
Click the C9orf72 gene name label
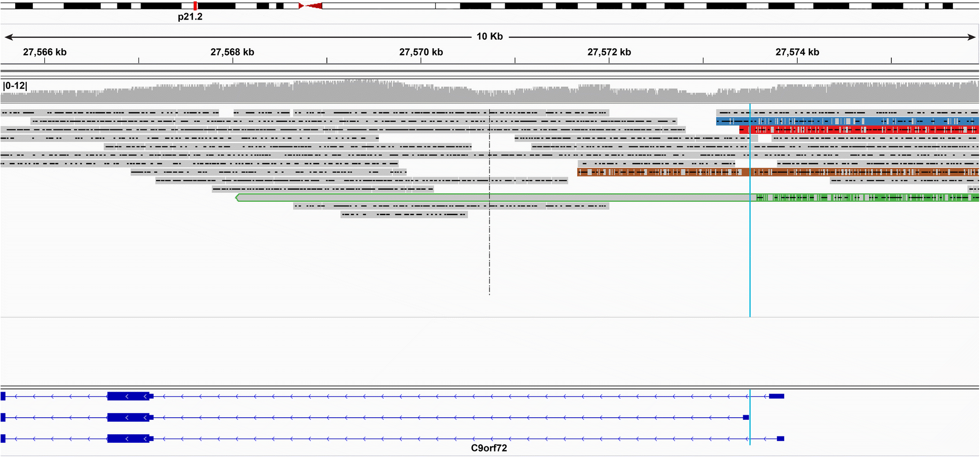point(489,448)
